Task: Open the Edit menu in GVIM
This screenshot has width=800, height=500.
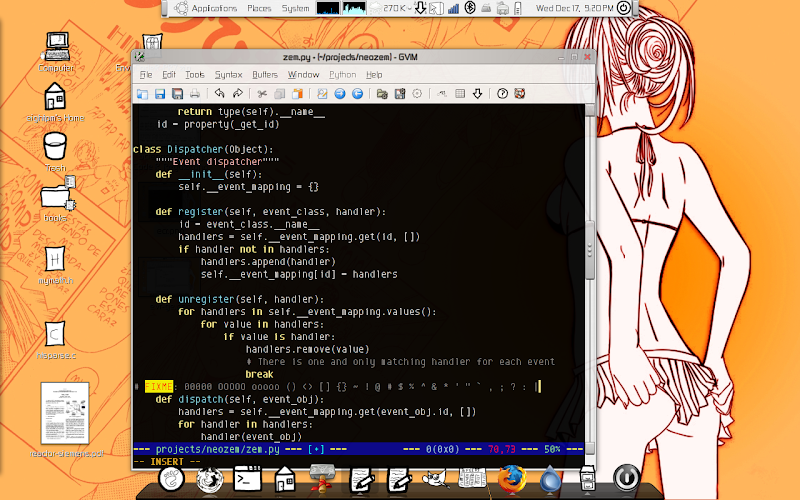Action: [x=169, y=75]
